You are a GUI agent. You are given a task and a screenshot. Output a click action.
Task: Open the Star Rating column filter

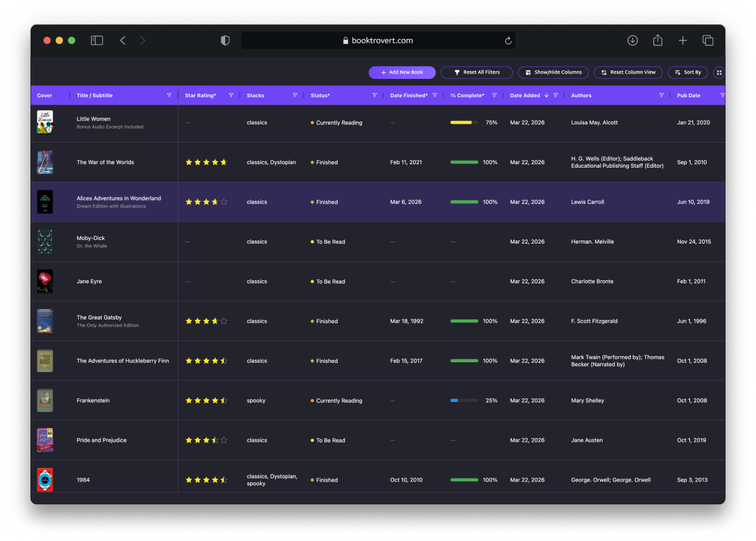pyautogui.click(x=231, y=95)
